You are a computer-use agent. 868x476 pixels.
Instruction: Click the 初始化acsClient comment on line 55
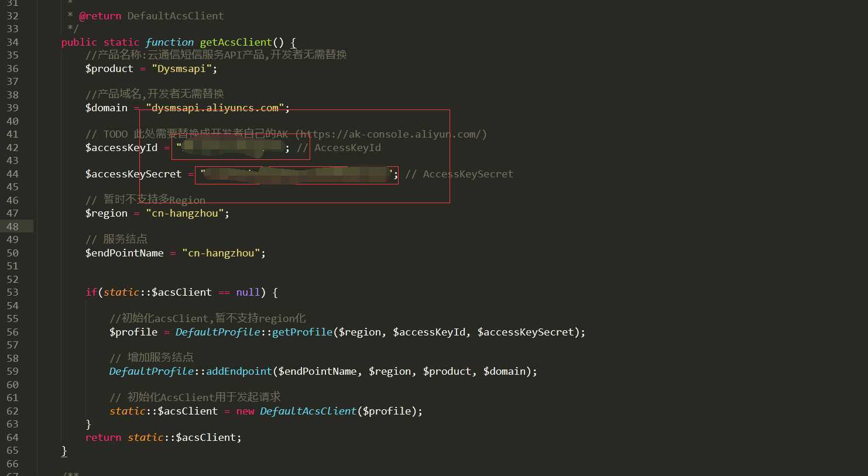208,319
